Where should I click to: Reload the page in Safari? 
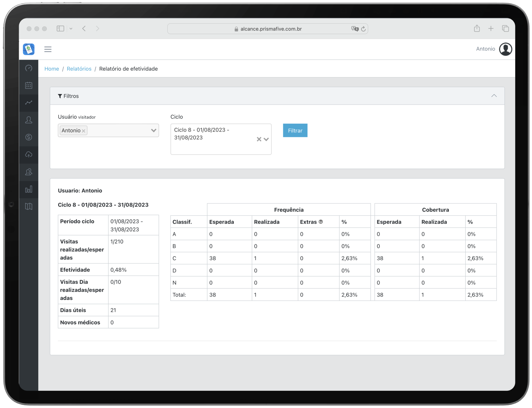pos(363,29)
